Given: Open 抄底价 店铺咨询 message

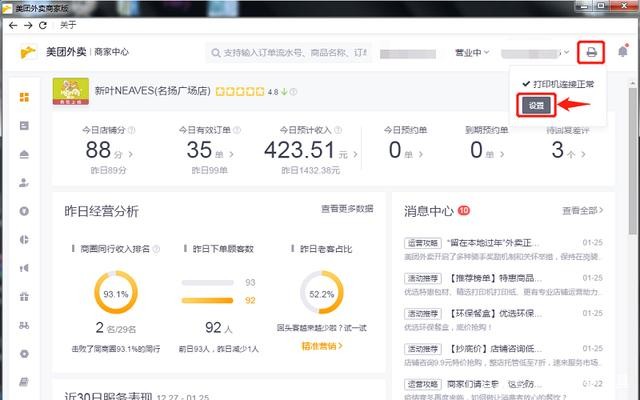Looking at the screenshot, I should click(503, 355).
